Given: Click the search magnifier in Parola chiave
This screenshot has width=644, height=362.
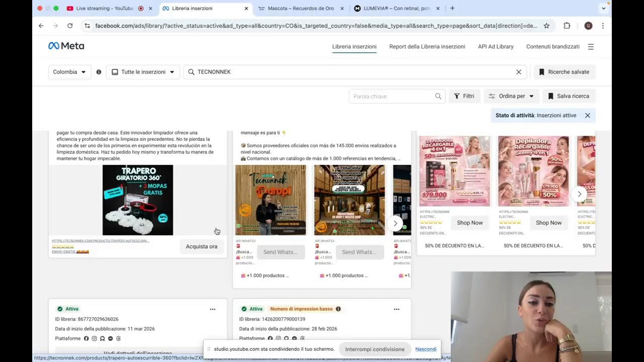Looking at the screenshot, I should [438, 96].
